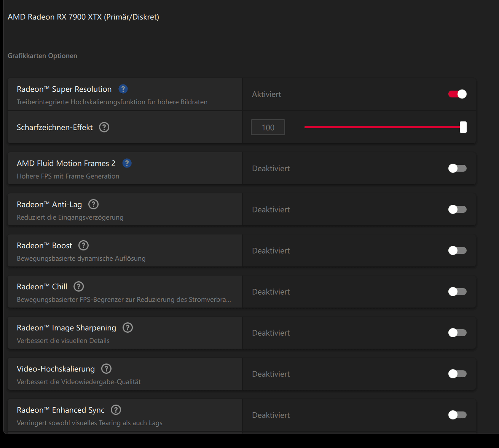The image size is (499, 448).
Task: Click Deaktiviert status for Enhanced Sync
Action: (x=271, y=415)
